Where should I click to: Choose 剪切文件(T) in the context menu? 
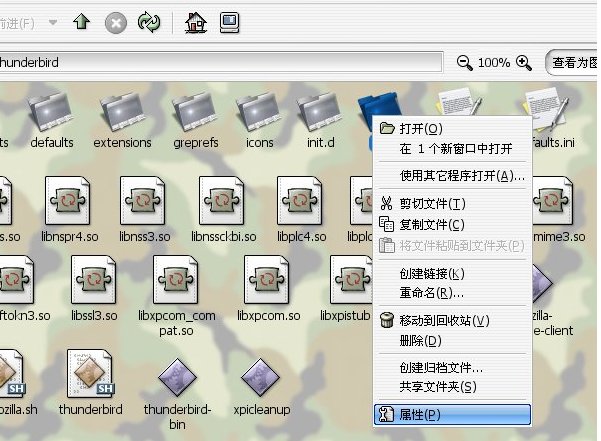(x=452, y=203)
